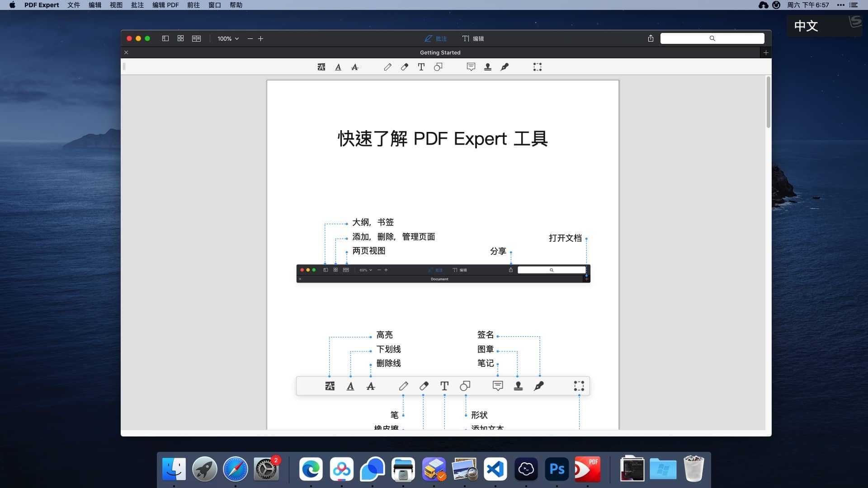
Task: Zoom out with the minus button
Action: click(x=250, y=38)
